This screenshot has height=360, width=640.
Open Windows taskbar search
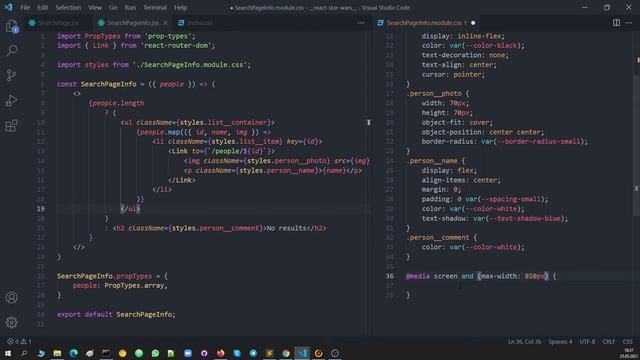point(24,353)
